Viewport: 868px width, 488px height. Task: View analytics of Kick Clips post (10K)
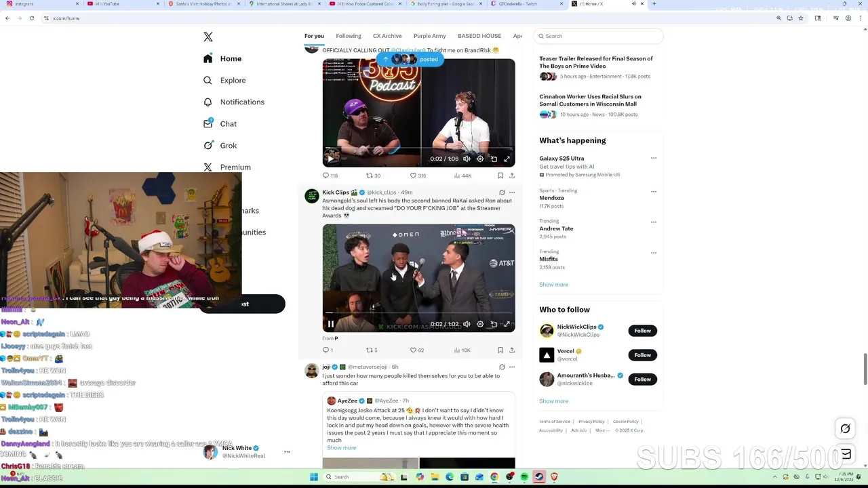pos(462,350)
